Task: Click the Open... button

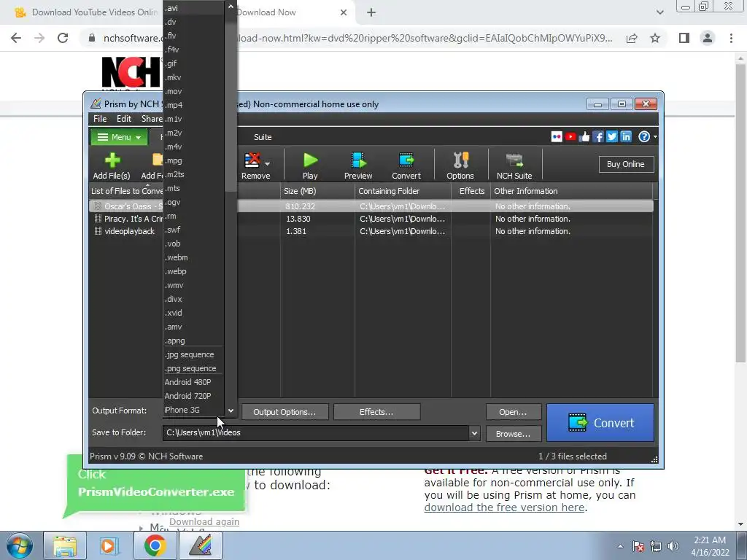Action: (x=513, y=412)
